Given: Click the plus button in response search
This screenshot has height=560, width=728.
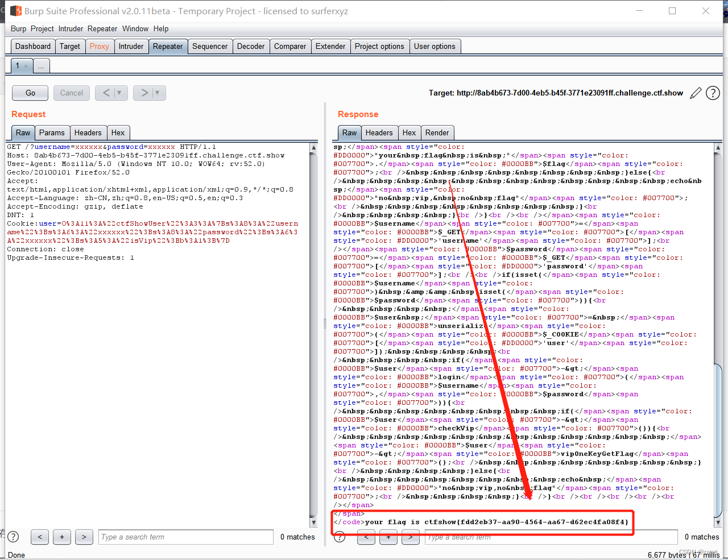Looking at the screenshot, I should click(x=388, y=537).
